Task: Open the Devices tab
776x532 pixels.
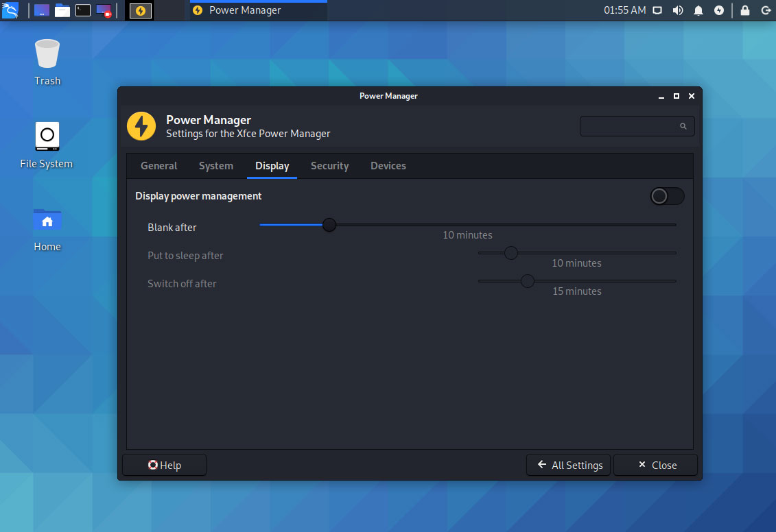Action: [x=388, y=166]
